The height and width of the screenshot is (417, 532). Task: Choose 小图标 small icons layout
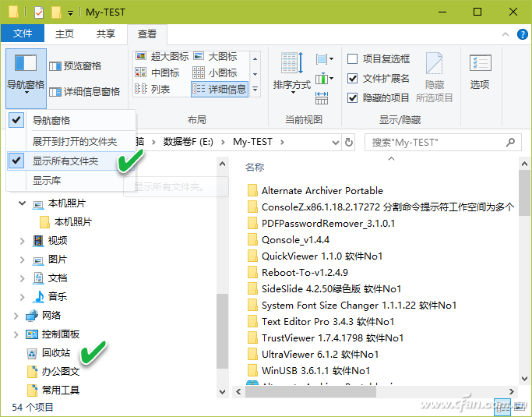[x=215, y=72]
